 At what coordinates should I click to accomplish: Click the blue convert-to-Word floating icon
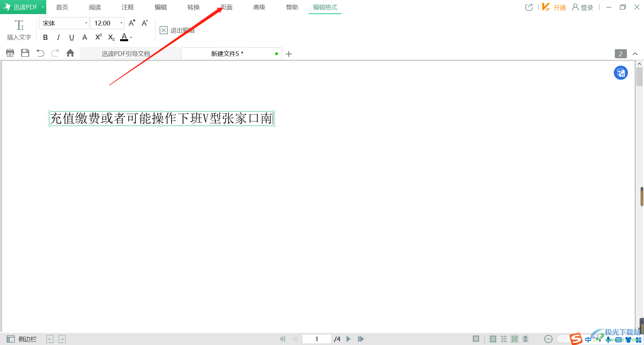(x=621, y=73)
